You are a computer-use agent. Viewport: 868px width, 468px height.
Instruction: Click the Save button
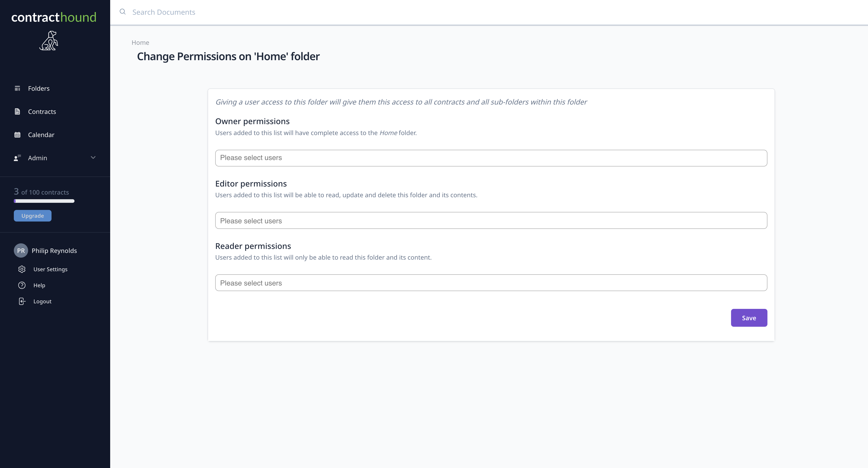point(749,318)
